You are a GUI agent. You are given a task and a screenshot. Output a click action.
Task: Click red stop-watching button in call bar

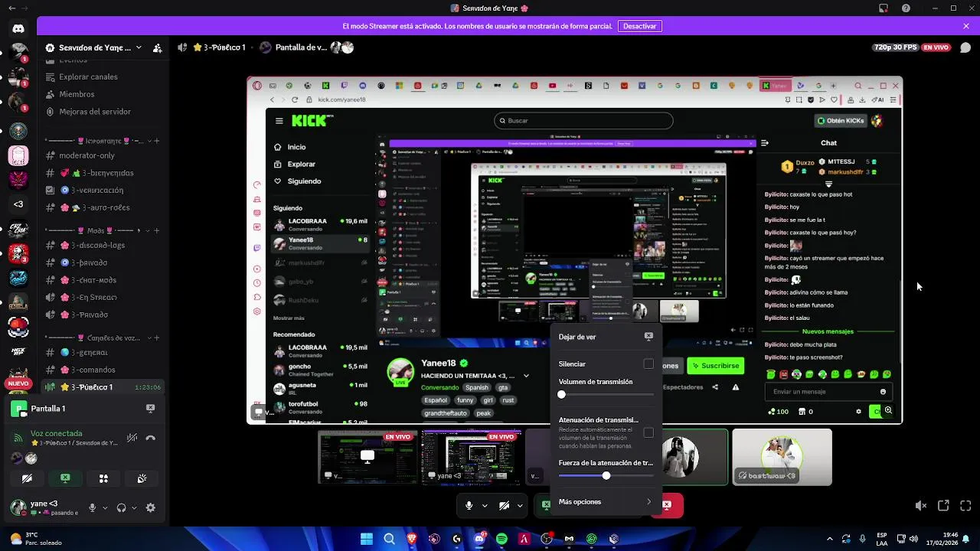(668, 505)
